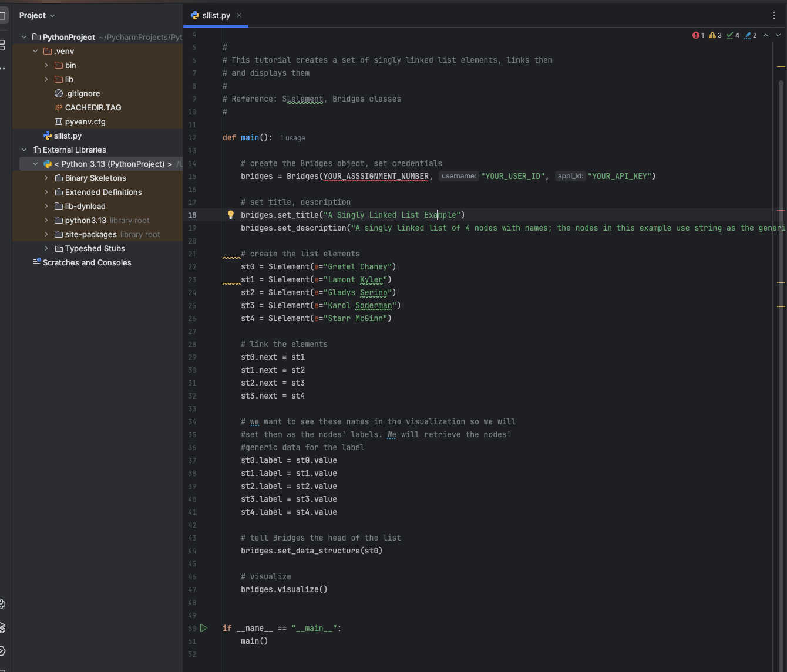This screenshot has height=672, width=787.
Task: Select the CACHEDIR.TAG file icon
Action: pos(59,107)
